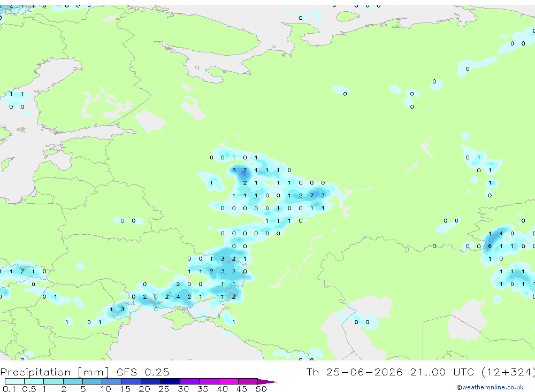Click the above-50 mm legend arrow tip

[x=268, y=382]
